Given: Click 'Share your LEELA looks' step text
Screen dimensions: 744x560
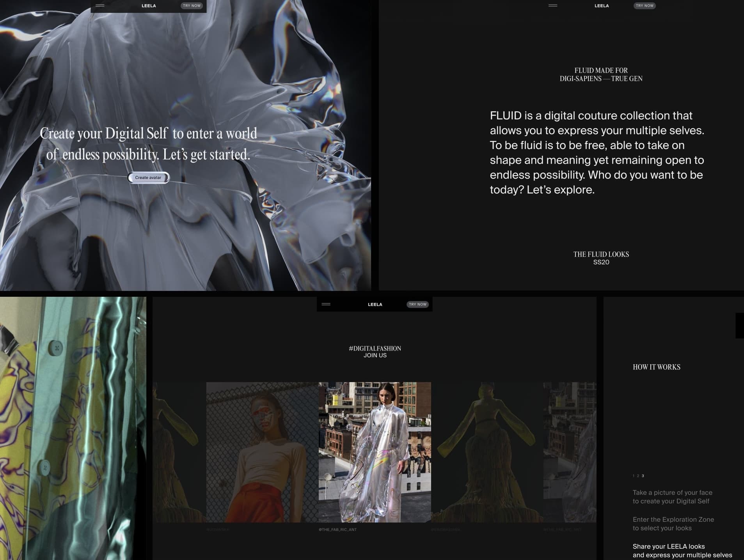Looking at the screenshot, I should [x=682, y=551].
